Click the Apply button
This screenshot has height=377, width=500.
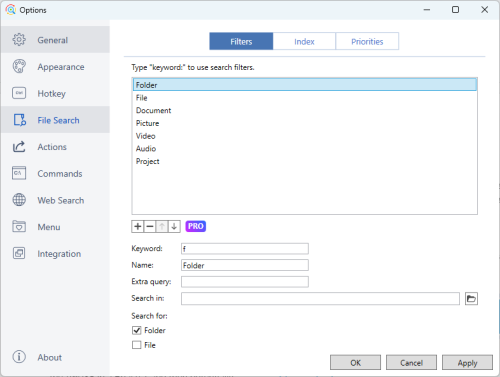[467, 363]
